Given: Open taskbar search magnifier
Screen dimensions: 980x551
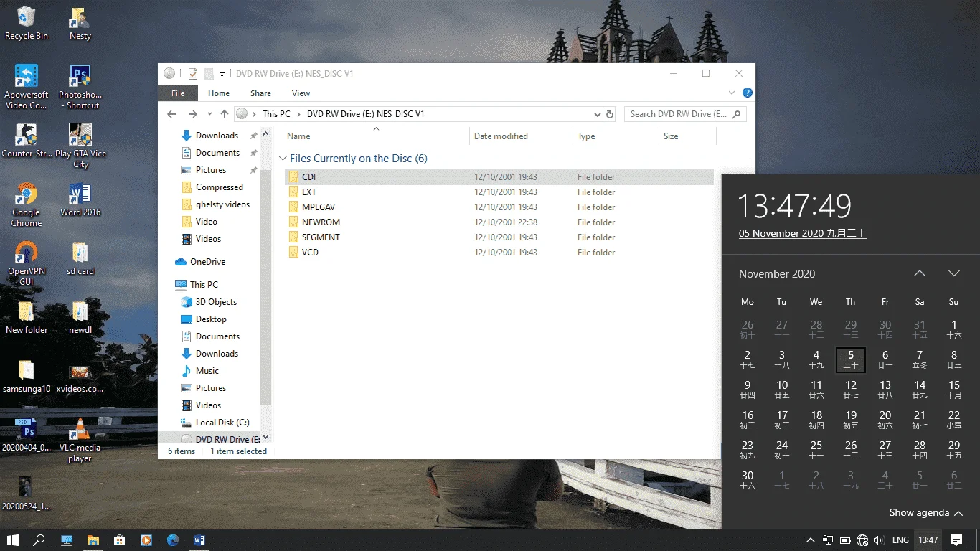Looking at the screenshot, I should pos(39,540).
